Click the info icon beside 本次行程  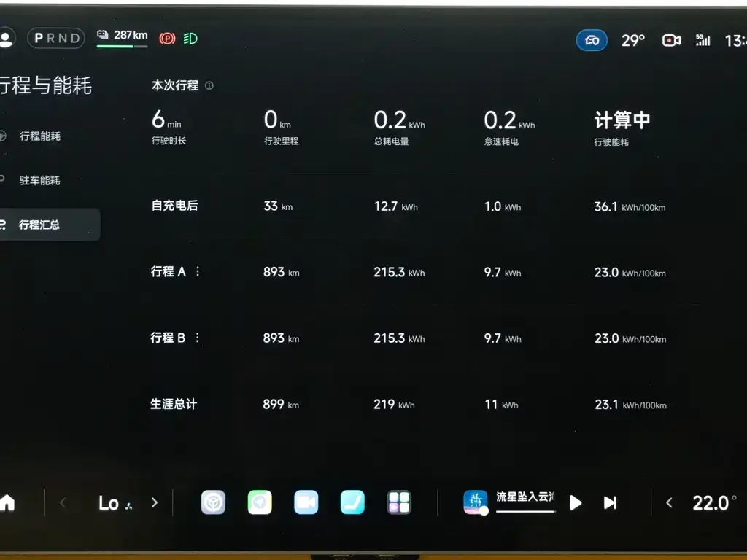point(209,85)
